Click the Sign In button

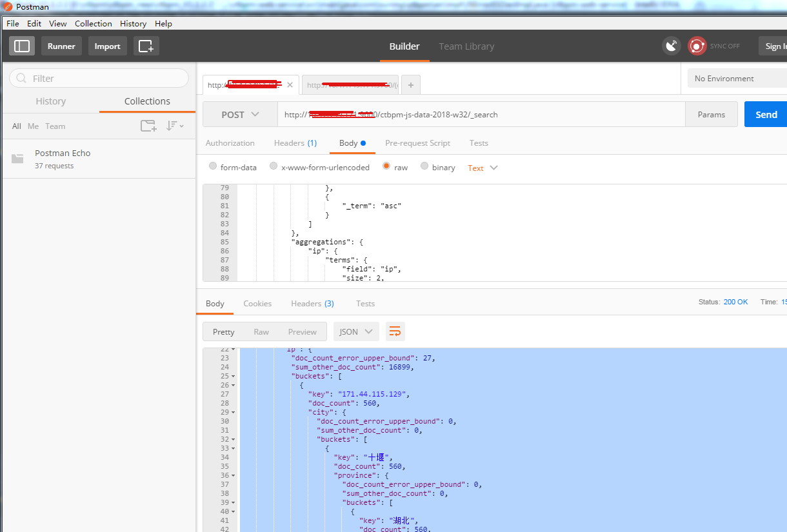(x=773, y=46)
